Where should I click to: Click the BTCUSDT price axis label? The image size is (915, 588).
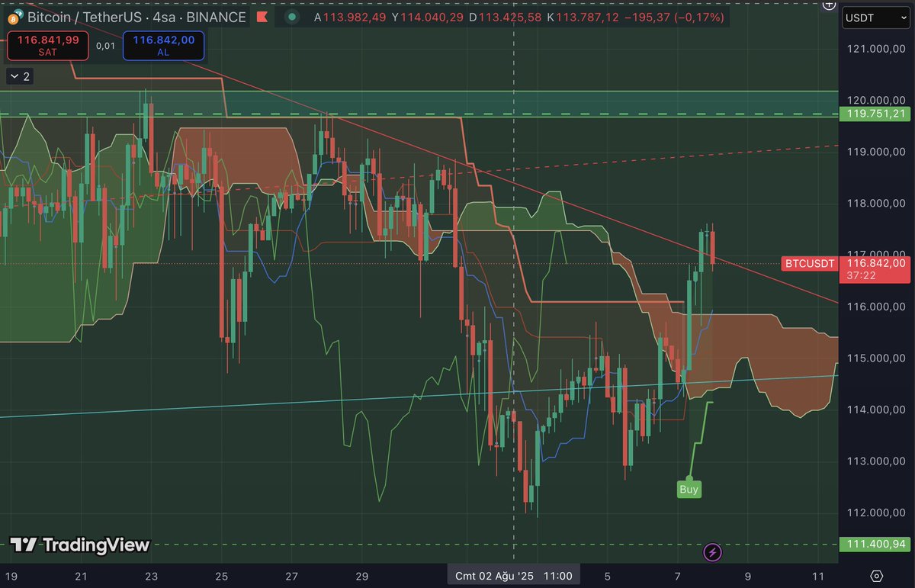click(808, 263)
